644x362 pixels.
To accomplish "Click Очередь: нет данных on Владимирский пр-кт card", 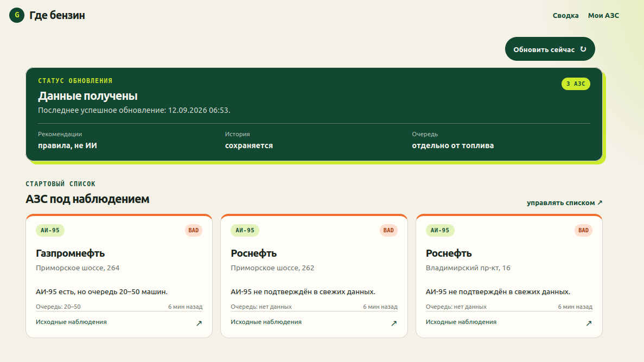I will (456, 307).
